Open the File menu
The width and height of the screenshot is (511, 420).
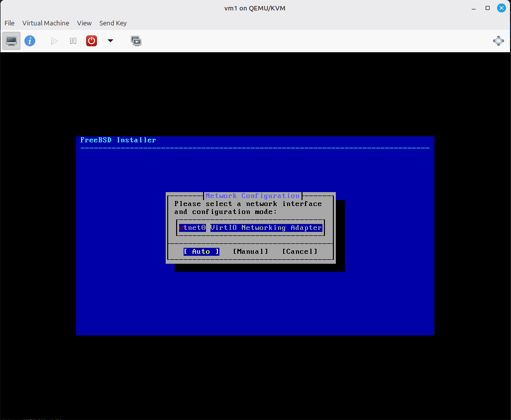coord(9,23)
